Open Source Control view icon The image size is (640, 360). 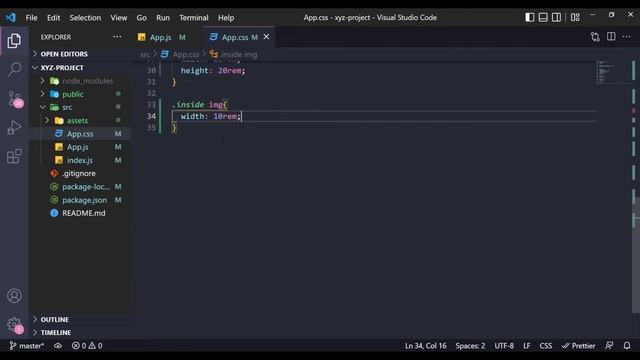[x=15, y=99]
